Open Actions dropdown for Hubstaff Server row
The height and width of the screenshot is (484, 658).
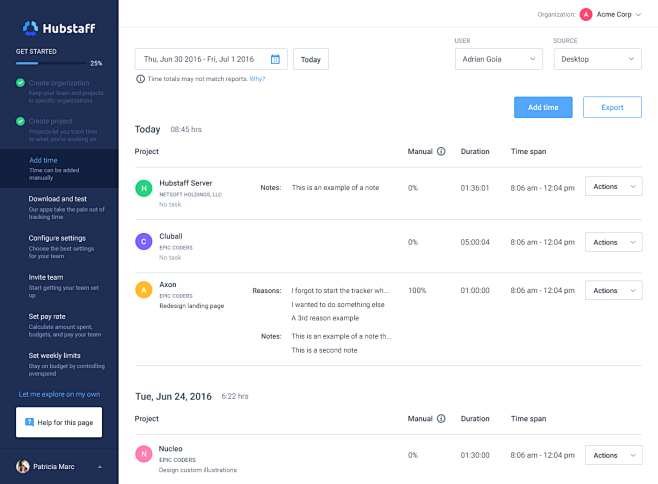point(614,186)
